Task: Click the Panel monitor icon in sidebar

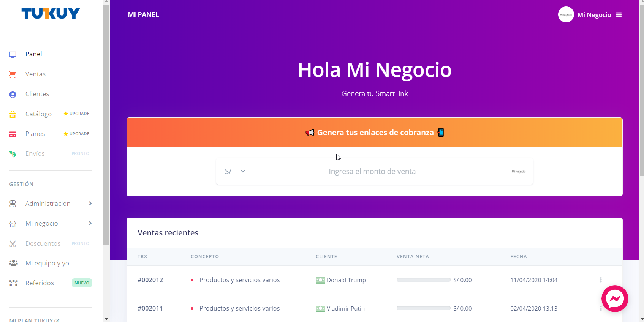Action: pyautogui.click(x=13, y=54)
